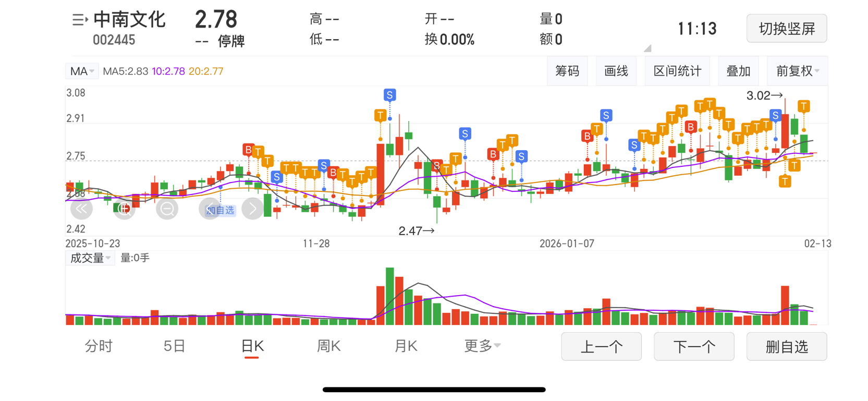Switch to the 5日 tab
The width and height of the screenshot is (868, 401).
coord(175,346)
